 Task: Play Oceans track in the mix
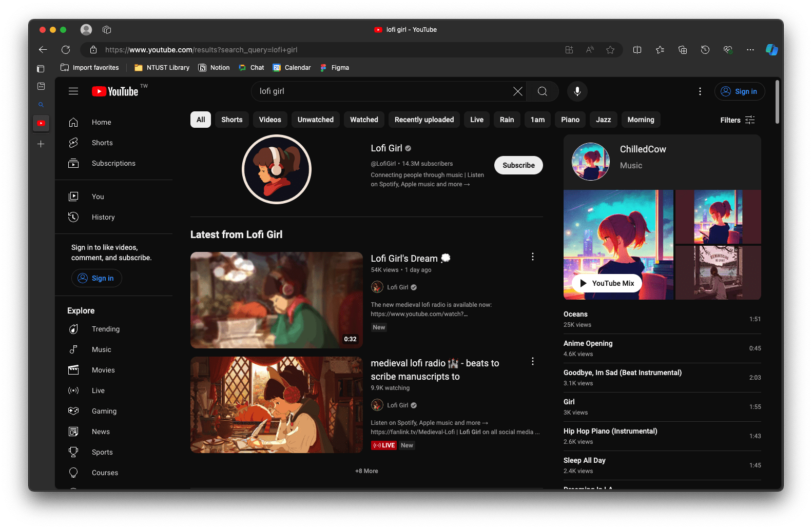pos(662,319)
